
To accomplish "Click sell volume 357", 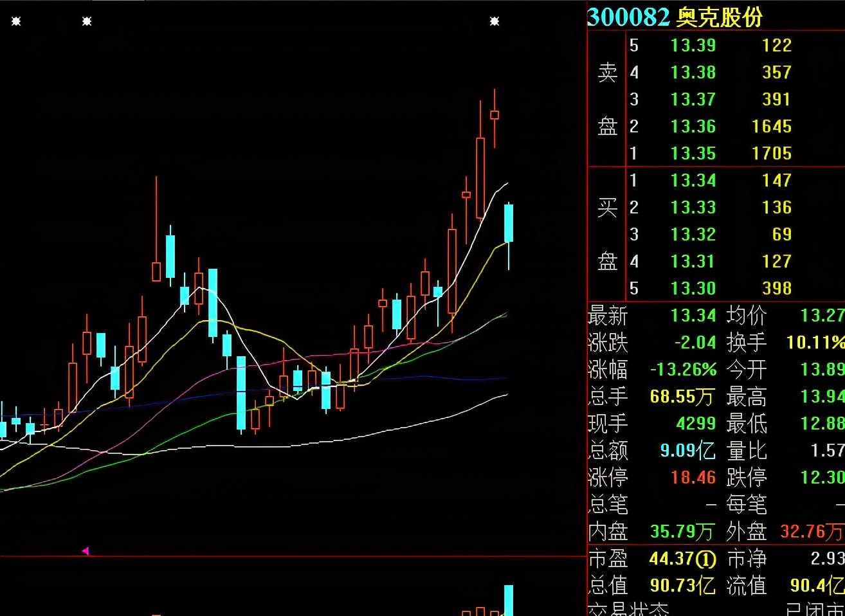I will coord(777,73).
